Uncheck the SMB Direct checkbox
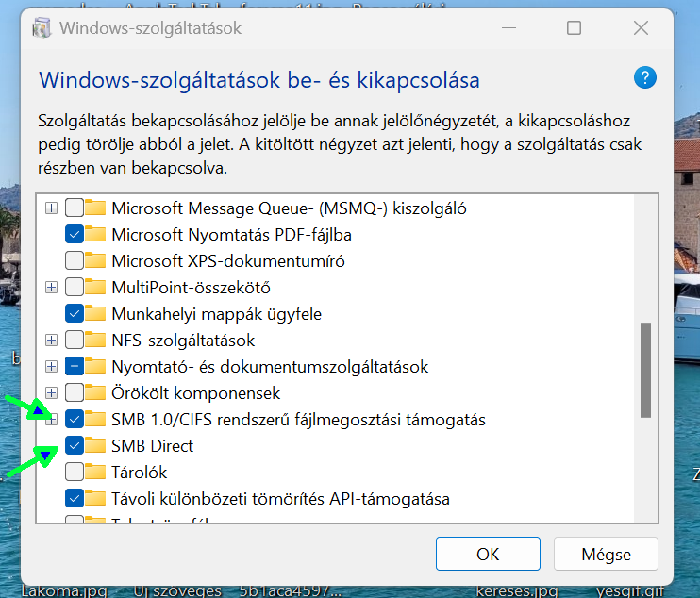700x598 pixels. click(75, 445)
